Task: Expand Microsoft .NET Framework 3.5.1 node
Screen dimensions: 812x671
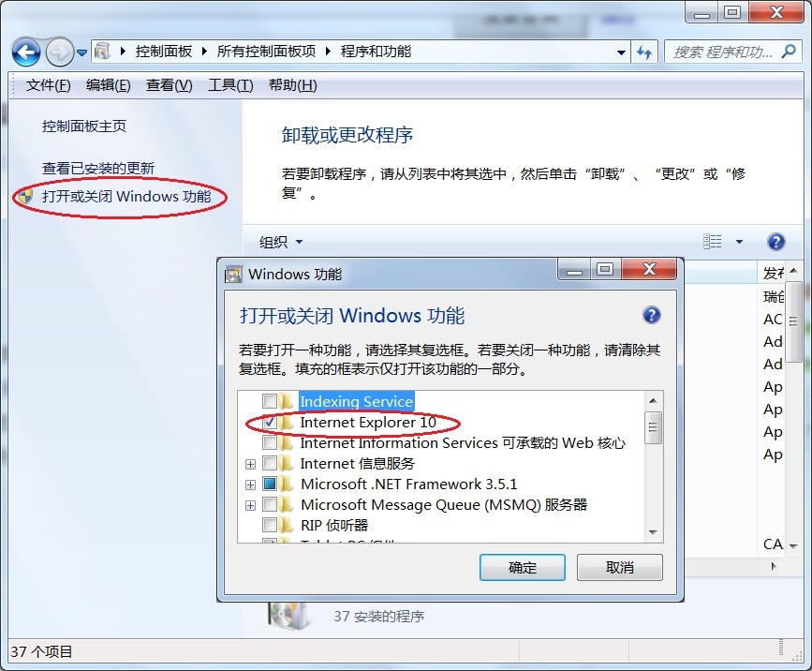Action: tap(250, 485)
